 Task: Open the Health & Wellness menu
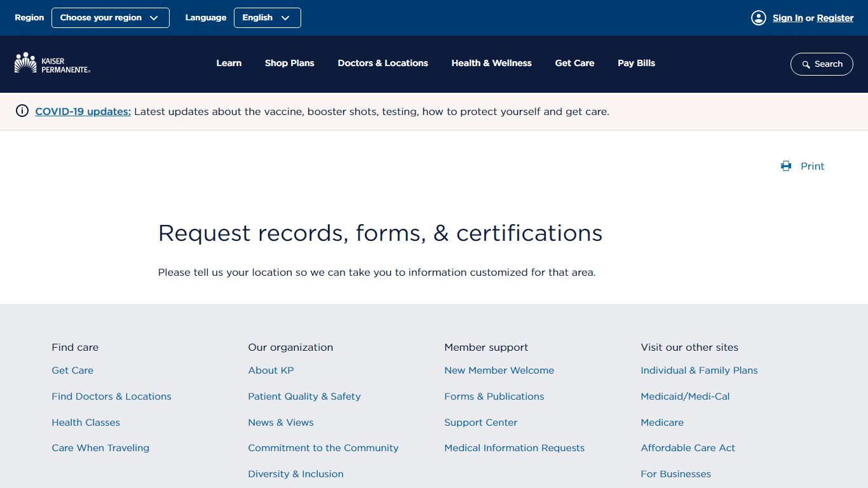tap(492, 63)
